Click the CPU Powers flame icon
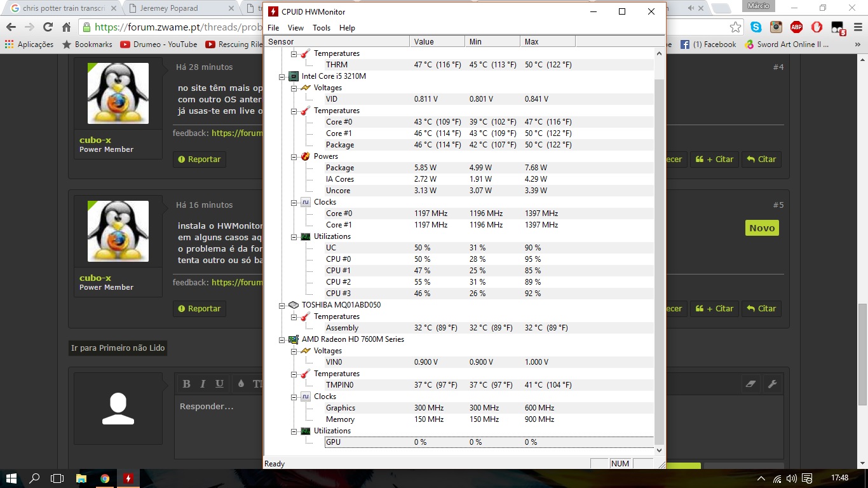The width and height of the screenshot is (868, 488). point(306,156)
